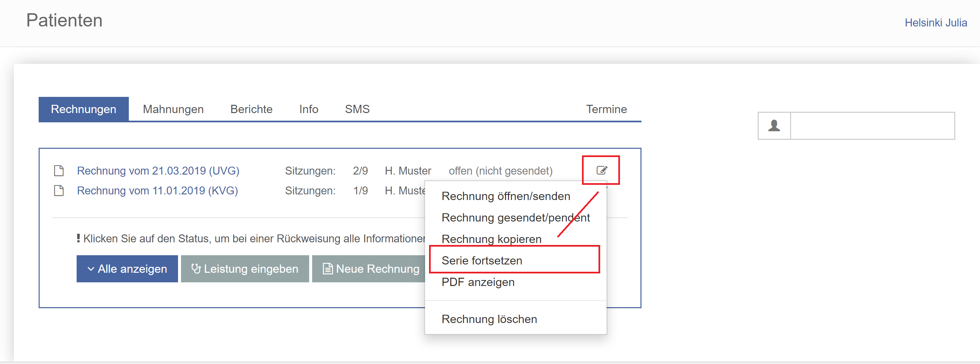980x364 pixels.
Task: Open the 'Helsinki Julia' user link
Action: [935, 23]
